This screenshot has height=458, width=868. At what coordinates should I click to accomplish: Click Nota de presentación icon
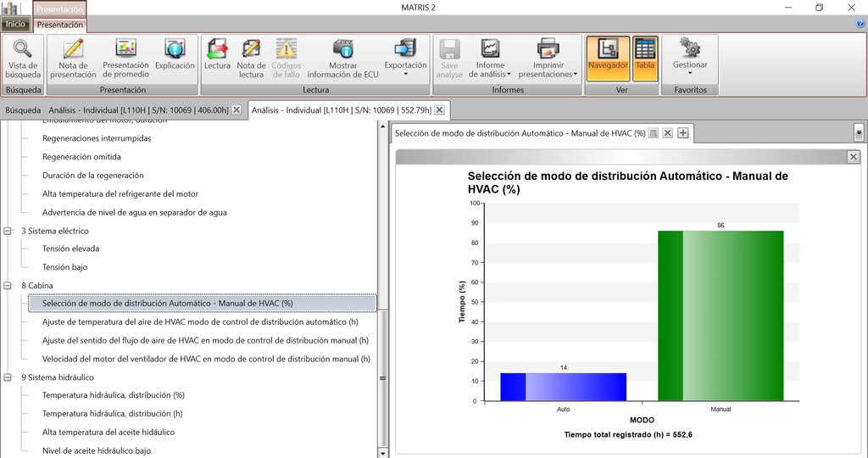[x=73, y=50]
